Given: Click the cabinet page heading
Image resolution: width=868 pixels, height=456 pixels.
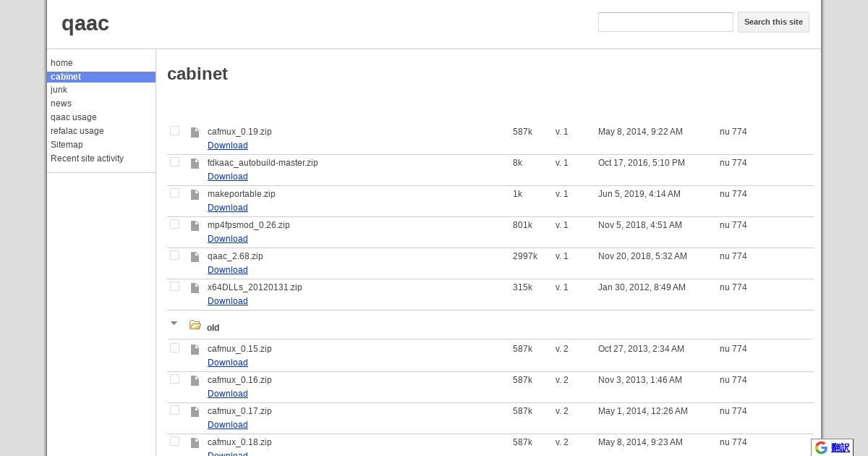Looking at the screenshot, I should (197, 74).
